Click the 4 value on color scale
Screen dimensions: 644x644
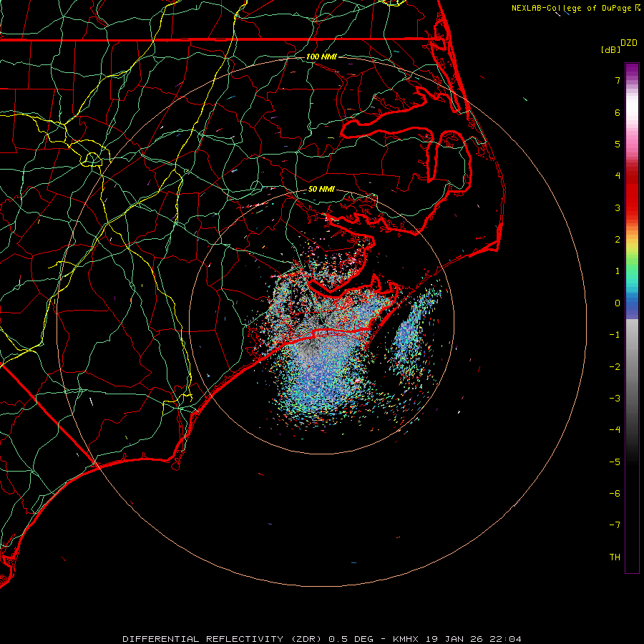pos(618,176)
